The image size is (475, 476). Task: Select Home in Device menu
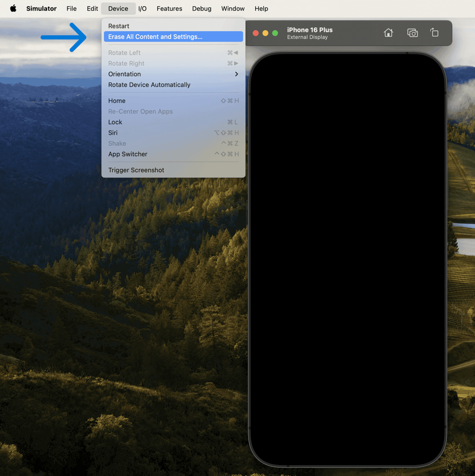[117, 101]
